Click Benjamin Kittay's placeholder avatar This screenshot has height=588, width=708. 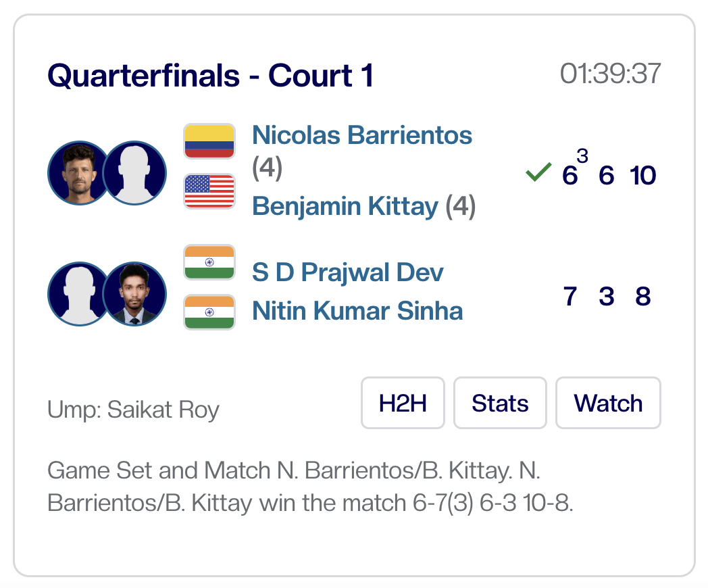pyautogui.click(x=135, y=173)
